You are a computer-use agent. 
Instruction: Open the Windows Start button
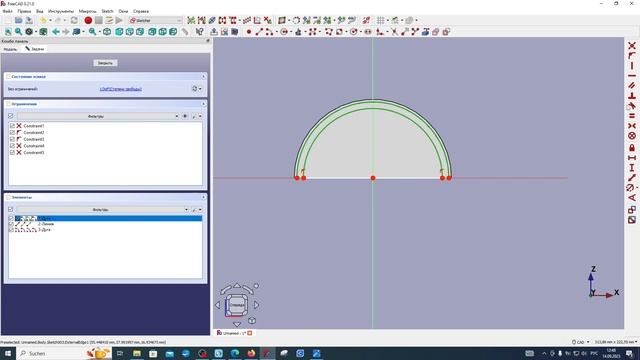click(8, 353)
